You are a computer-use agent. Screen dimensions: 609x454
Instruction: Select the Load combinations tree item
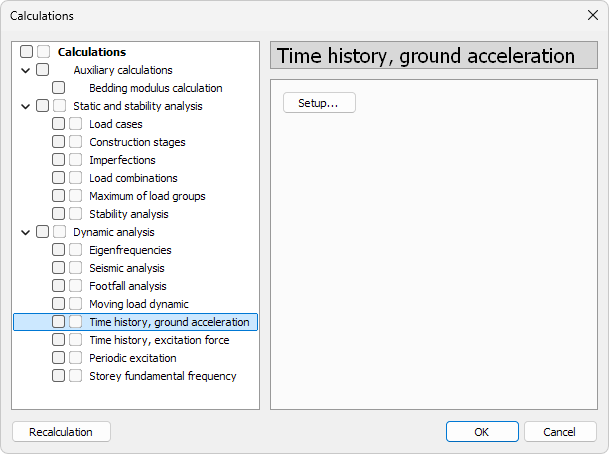pyautogui.click(x=133, y=178)
